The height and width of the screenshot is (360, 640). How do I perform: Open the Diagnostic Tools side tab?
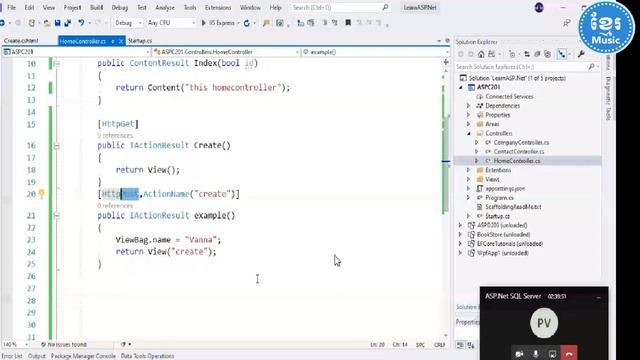pos(608,98)
